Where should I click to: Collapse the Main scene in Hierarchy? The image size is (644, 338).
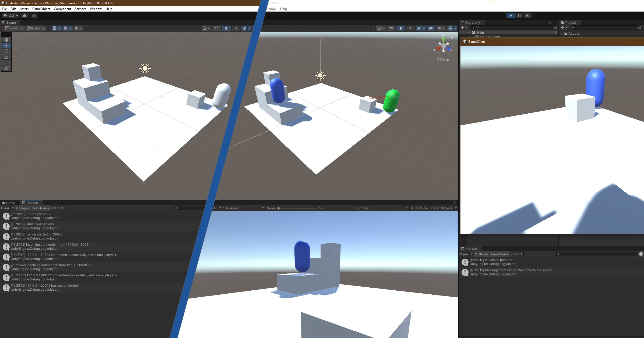click(x=469, y=33)
